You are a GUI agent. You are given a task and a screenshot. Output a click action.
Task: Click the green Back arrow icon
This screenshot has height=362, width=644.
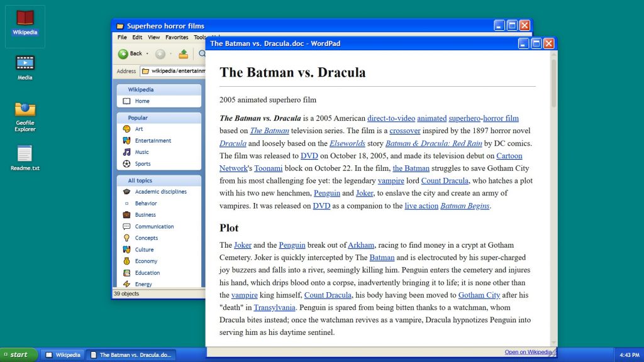(x=123, y=54)
